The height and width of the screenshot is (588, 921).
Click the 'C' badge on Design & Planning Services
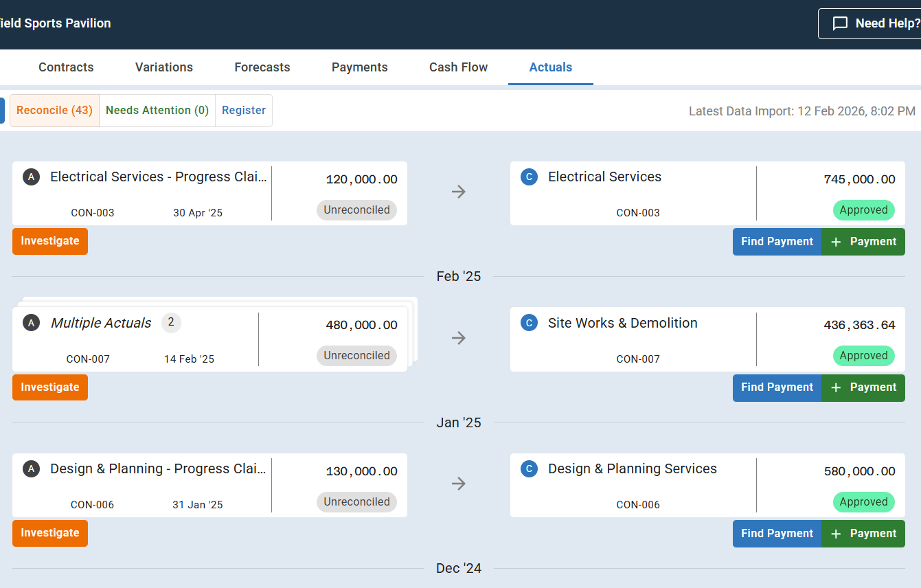pyautogui.click(x=529, y=469)
